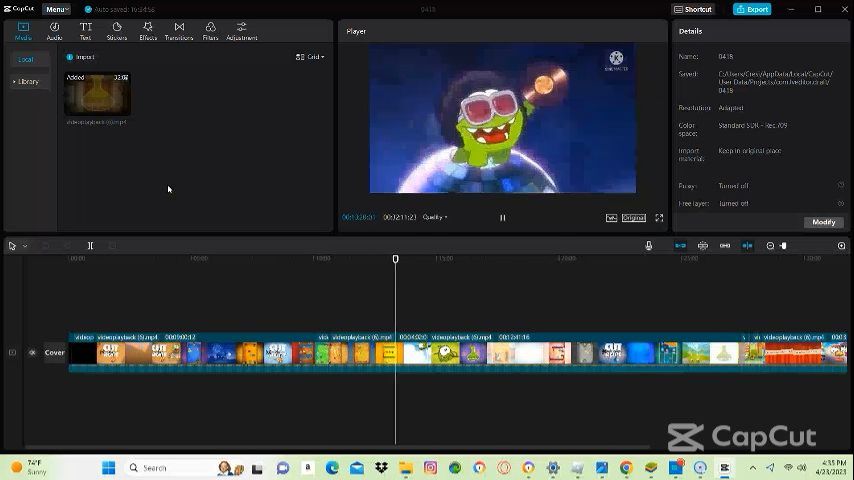Open the Audio tab
This screenshot has width=854, height=480.
click(x=54, y=31)
